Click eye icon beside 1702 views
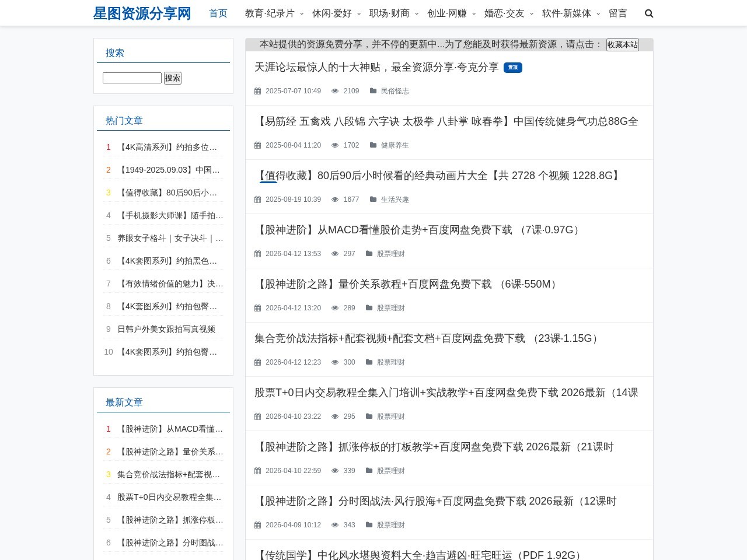This screenshot has height=560, width=747. pos(335,145)
